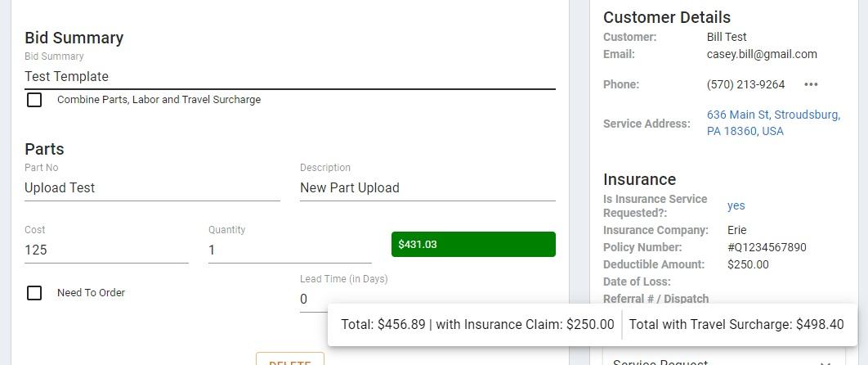The image size is (868, 365).
Task: Open the phone number ellipsis options
Action: (811, 85)
